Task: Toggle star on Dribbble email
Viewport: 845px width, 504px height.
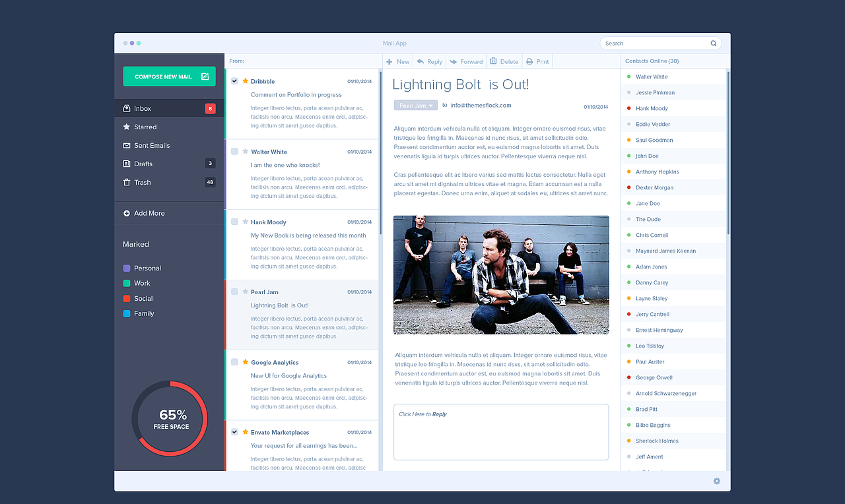Action: 246,81
